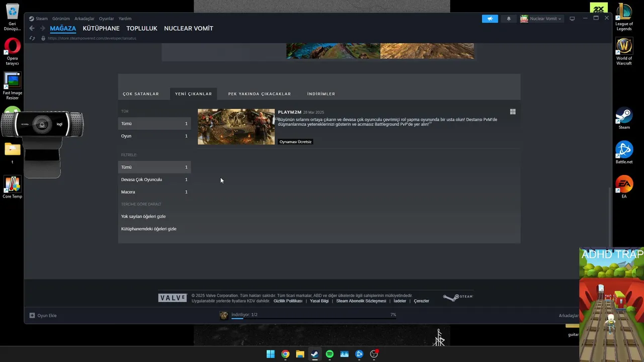The width and height of the screenshot is (644, 362).
Task: Filter by Devasa Çok Oyunculu
Action: (154, 179)
